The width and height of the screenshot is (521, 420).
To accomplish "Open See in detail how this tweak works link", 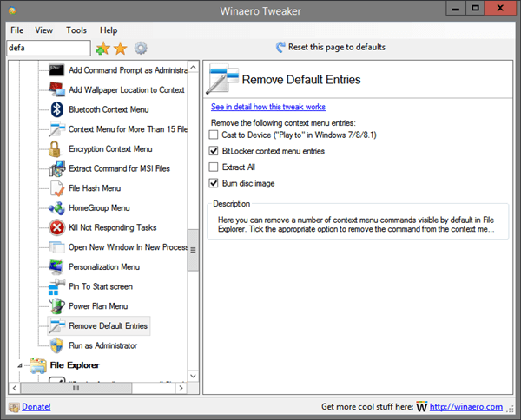I will [x=268, y=107].
